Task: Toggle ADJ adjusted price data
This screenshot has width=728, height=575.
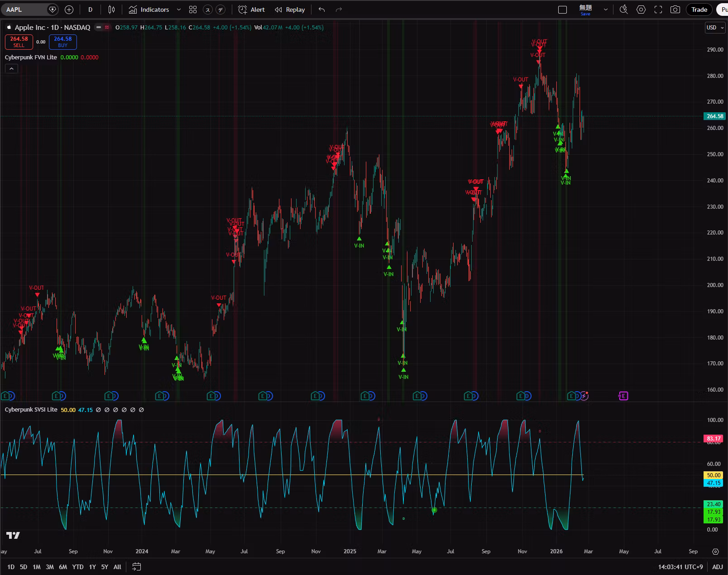Action: click(x=718, y=567)
